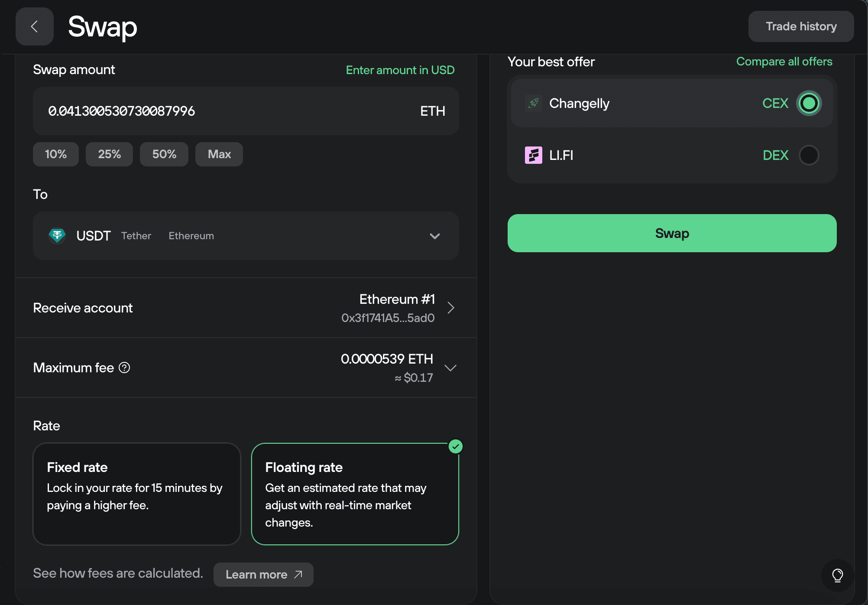Collapse the Floating rate selection checkmark
Viewport: 868px width, 605px height.
[x=455, y=446]
